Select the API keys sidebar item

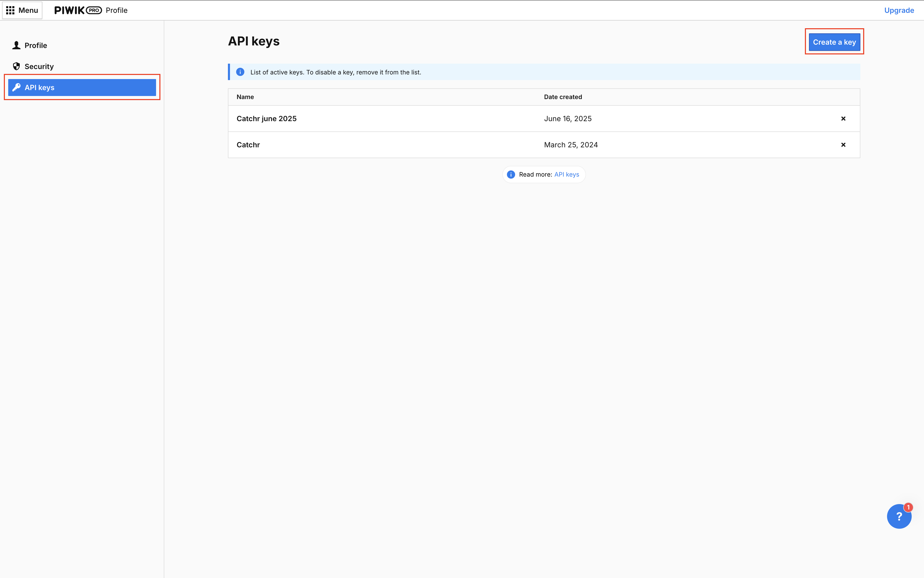pyautogui.click(x=82, y=88)
